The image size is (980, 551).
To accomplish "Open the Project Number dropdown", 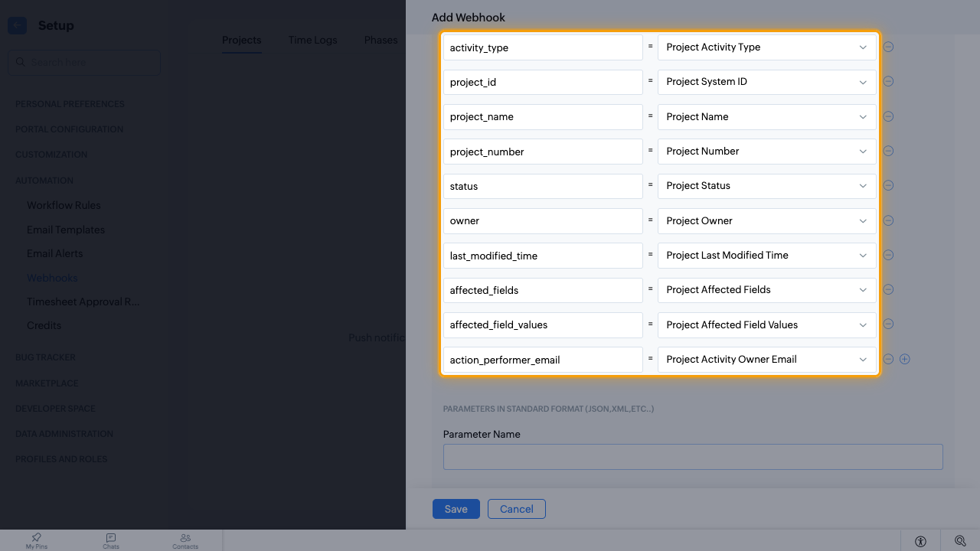I will click(767, 151).
